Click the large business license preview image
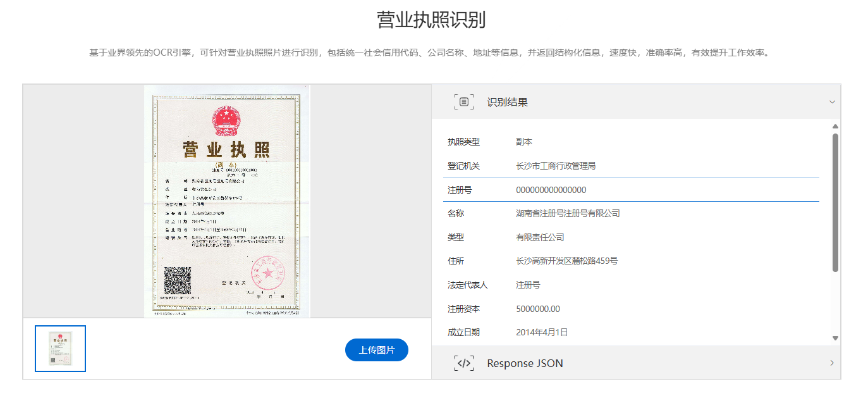 [x=227, y=201]
